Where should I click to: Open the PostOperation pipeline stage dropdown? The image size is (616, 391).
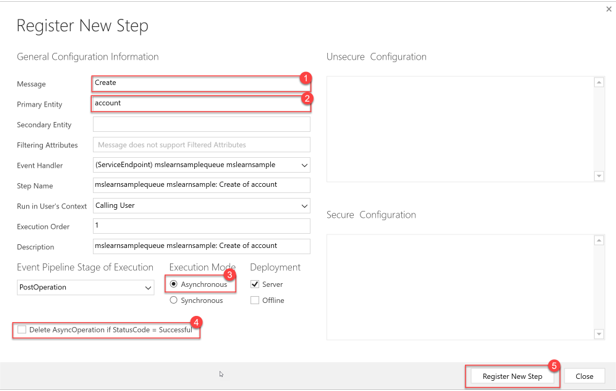point(85,287)
